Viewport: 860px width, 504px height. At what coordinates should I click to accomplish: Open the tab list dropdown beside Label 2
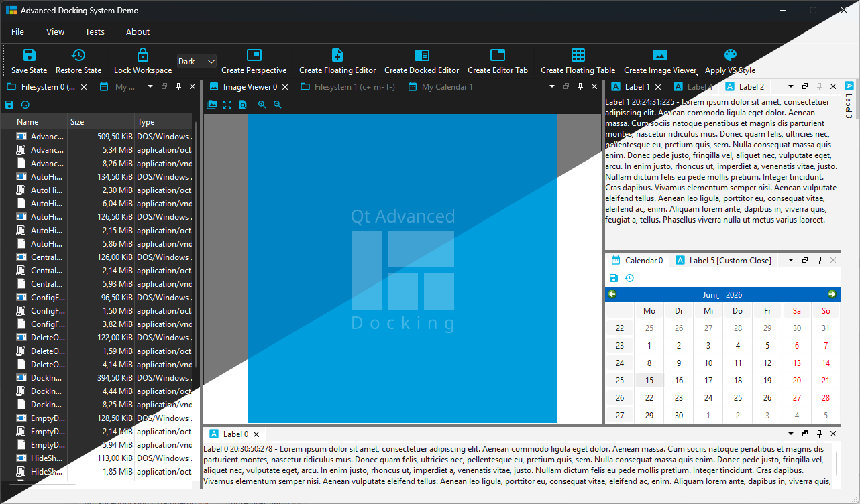[791, 86]
